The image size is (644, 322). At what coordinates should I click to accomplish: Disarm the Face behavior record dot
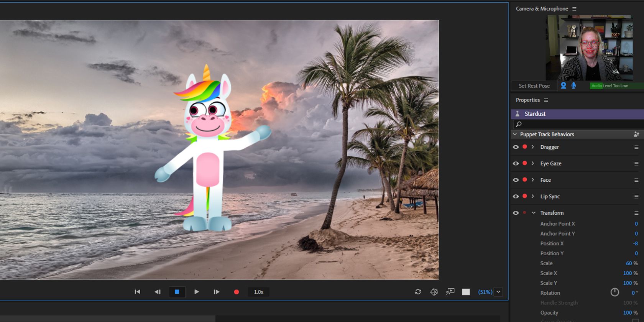tap(525, 180)
